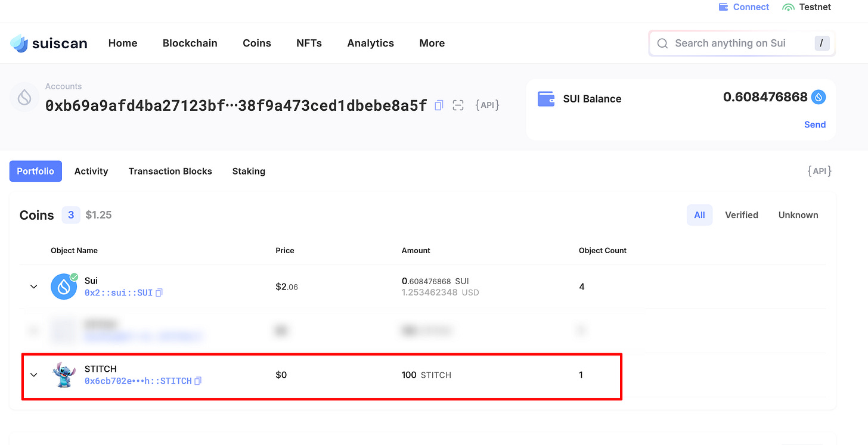Click the magnifier icon in search box
The width and height of the screenshot is (868, 445).
point(662,43)
